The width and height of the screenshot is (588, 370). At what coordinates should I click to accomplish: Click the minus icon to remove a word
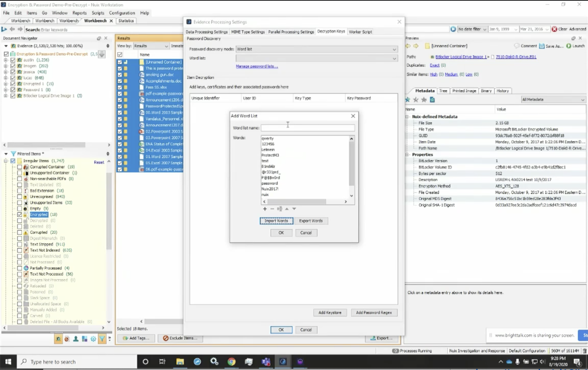[x=272, y=209]
